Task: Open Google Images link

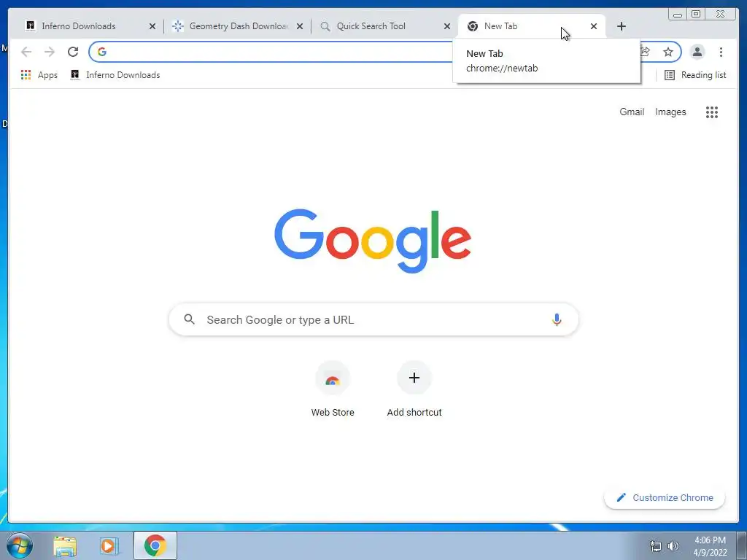Action: point(670,112)
